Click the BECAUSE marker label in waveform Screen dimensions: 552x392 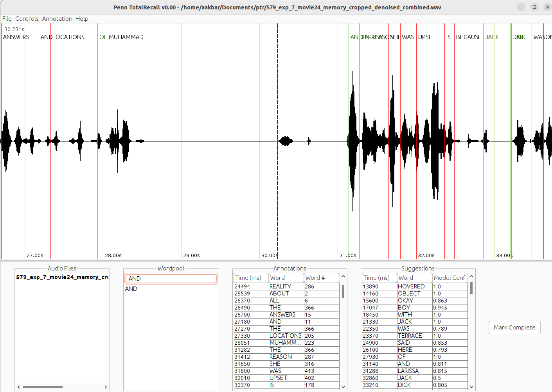[x=469, y=37]
